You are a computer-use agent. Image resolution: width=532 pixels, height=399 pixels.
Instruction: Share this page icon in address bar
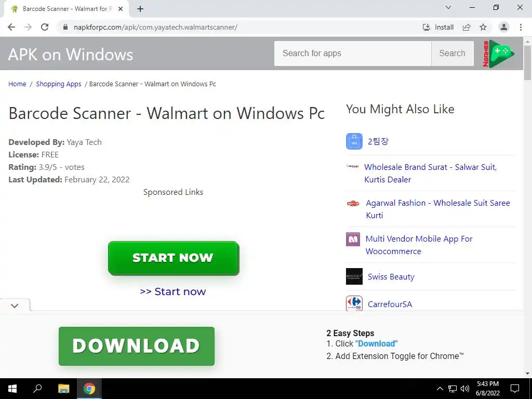pos(467,27)
